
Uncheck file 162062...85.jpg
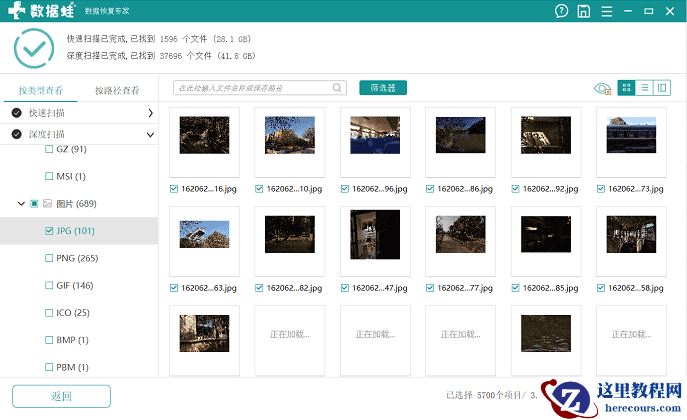click(515, 288)
